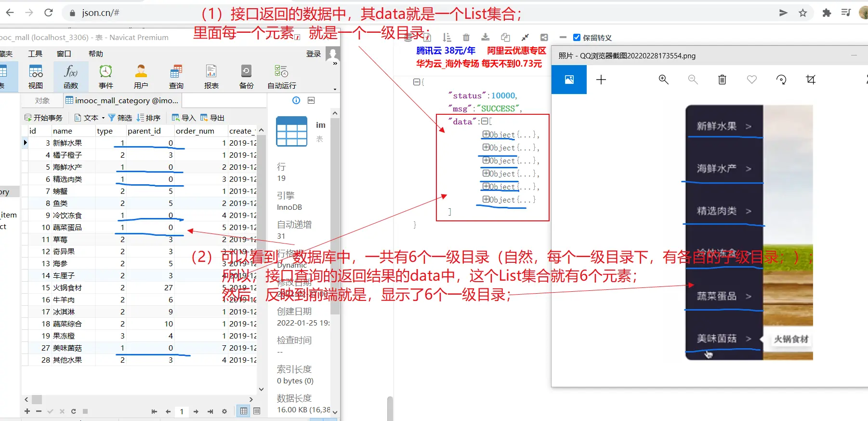Expand the first Object in data array
The width and height of the screenshot is (868, 421).
pos(486,134)
